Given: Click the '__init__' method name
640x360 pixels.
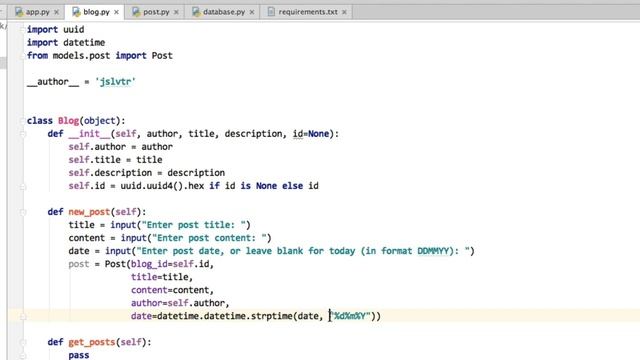Looking at the screenshot, I should 89,134.
